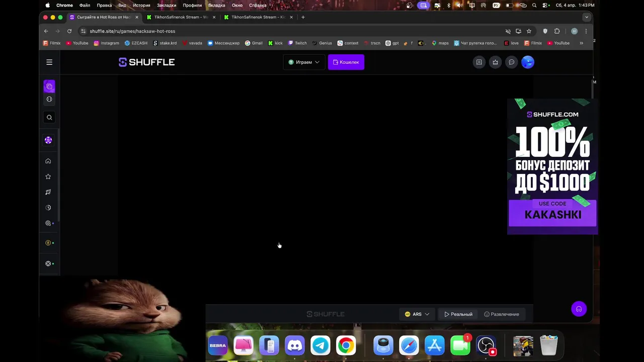The image size is (644, 362).
Task: Open the История menu
Action: tap(142, 5)
